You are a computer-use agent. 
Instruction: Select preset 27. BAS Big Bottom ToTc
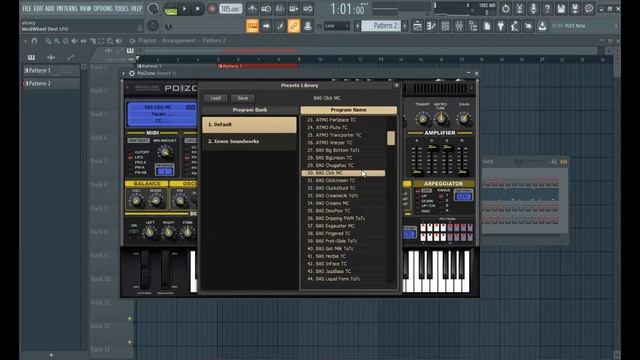(x=343, y=150)
